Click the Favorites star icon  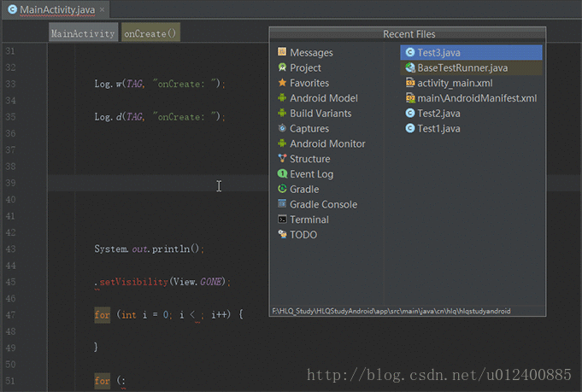pos(282,82)
